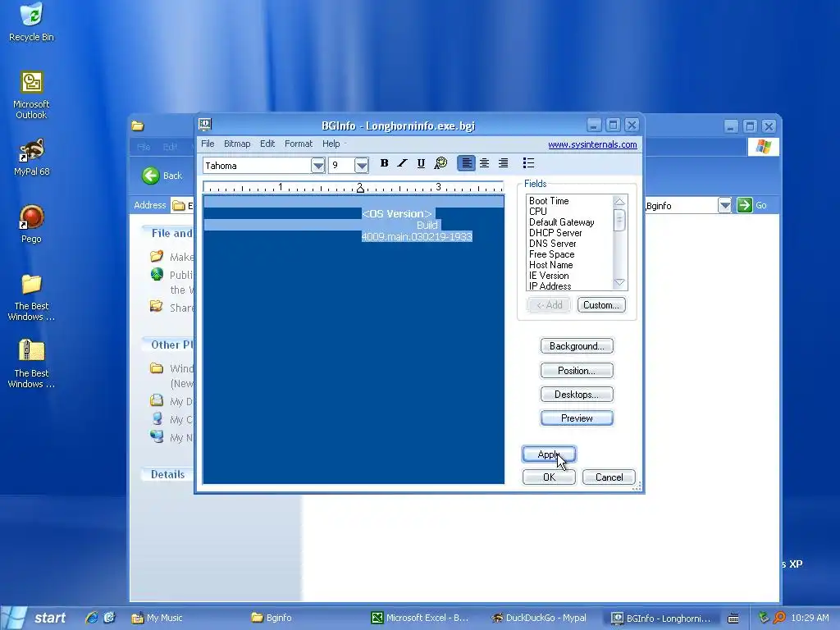Select Free Space field

click(x=551, y=254)
